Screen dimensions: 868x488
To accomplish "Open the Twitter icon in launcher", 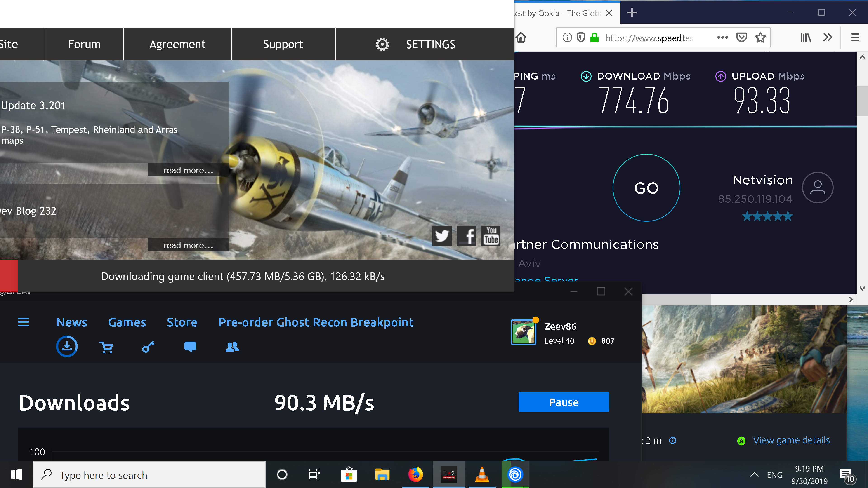I will [442, 236].
